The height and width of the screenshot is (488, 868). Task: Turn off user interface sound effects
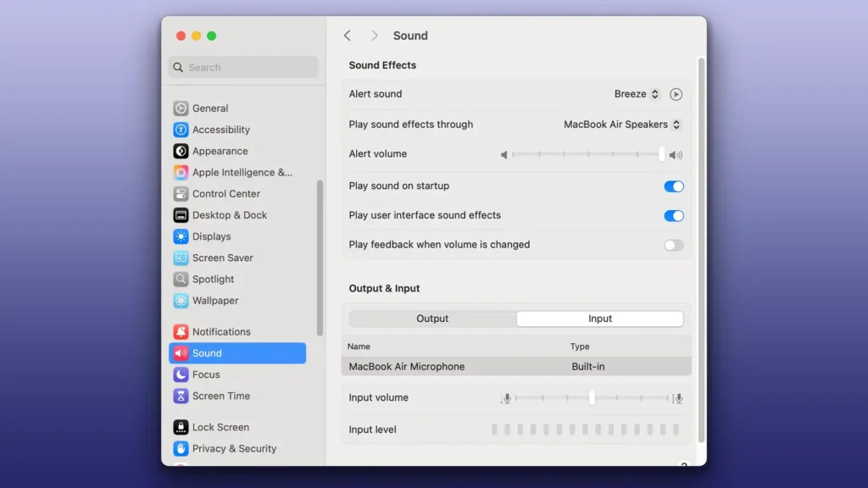(673, 216)
